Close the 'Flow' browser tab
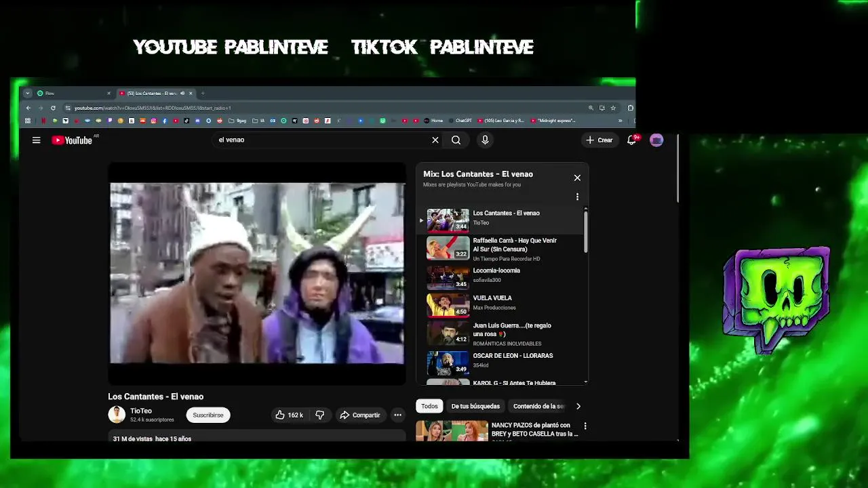This screenshot has width=868, height=488. tap(108, 93)
